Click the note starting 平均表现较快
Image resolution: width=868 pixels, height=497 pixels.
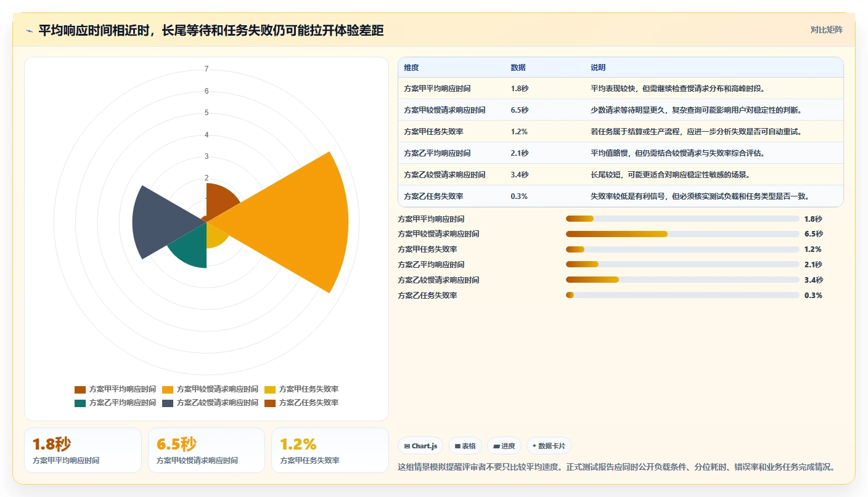pyautogui.click(x=679, y=89)
